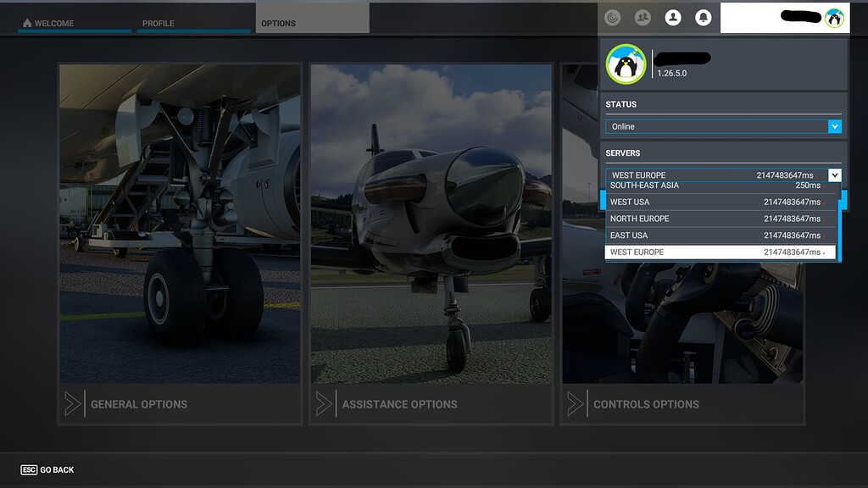Open the notifications bell icon

click(x=704, y=17)
